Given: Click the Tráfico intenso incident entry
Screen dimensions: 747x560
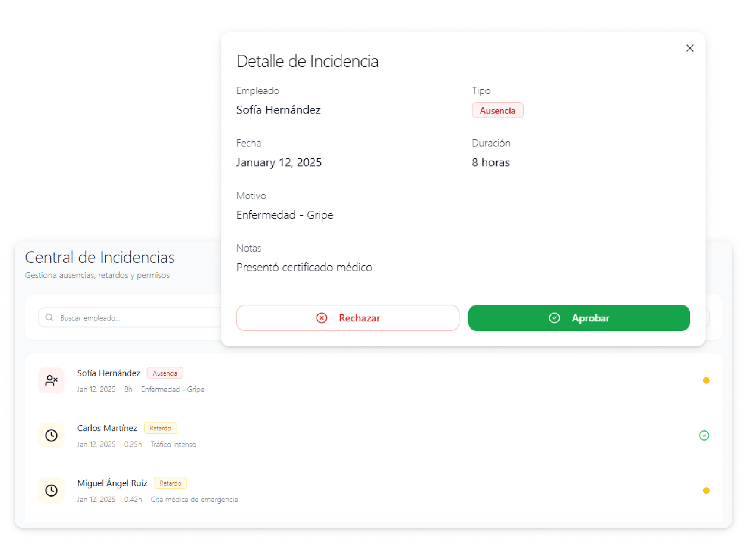Looking at the screenshot, I should (173, 444).
